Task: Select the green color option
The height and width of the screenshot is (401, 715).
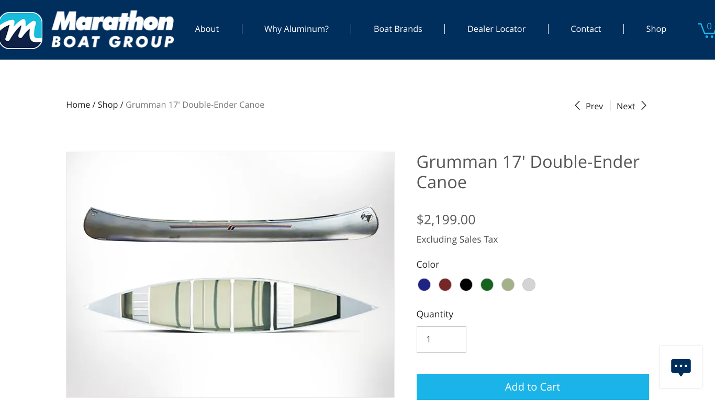Action: [487, 285]
